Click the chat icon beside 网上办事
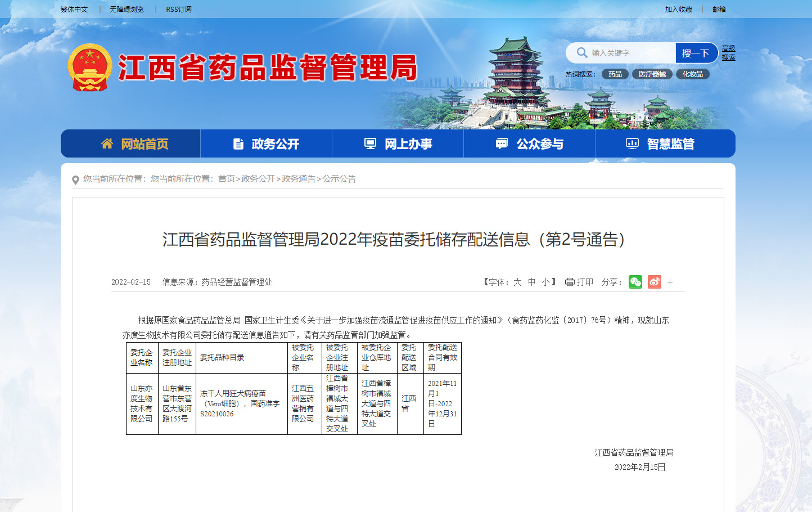Screen dimensions: 812x512 tap(369, 143)
